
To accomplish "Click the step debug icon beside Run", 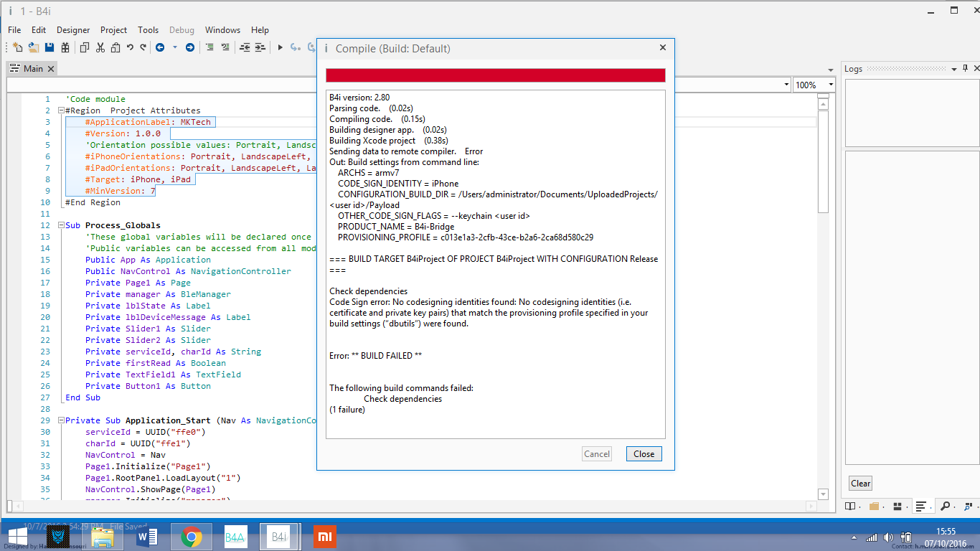I will (295, 47).
